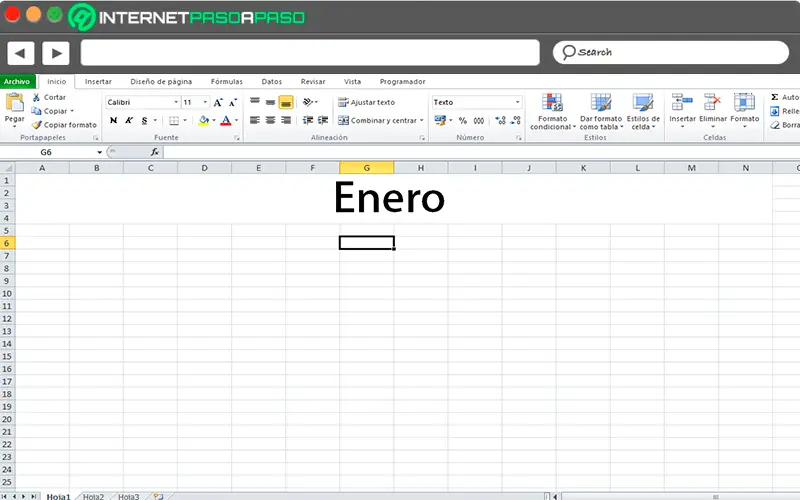This screenshot has width=800, height=500.
Task: Open font color dropdown arrow
Action: (236, 120)
